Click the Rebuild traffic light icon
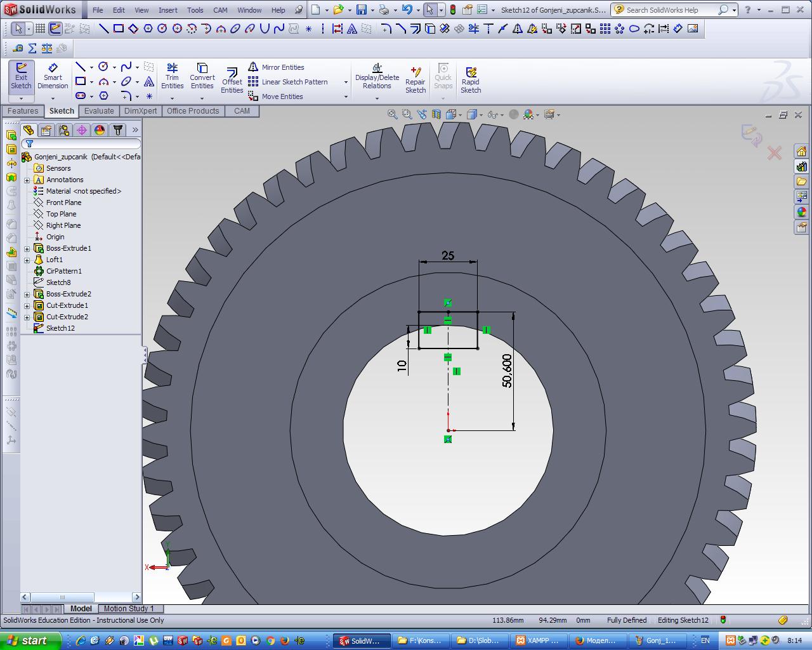This screenshot has height=650, width=812. click(x=452, y=10)
